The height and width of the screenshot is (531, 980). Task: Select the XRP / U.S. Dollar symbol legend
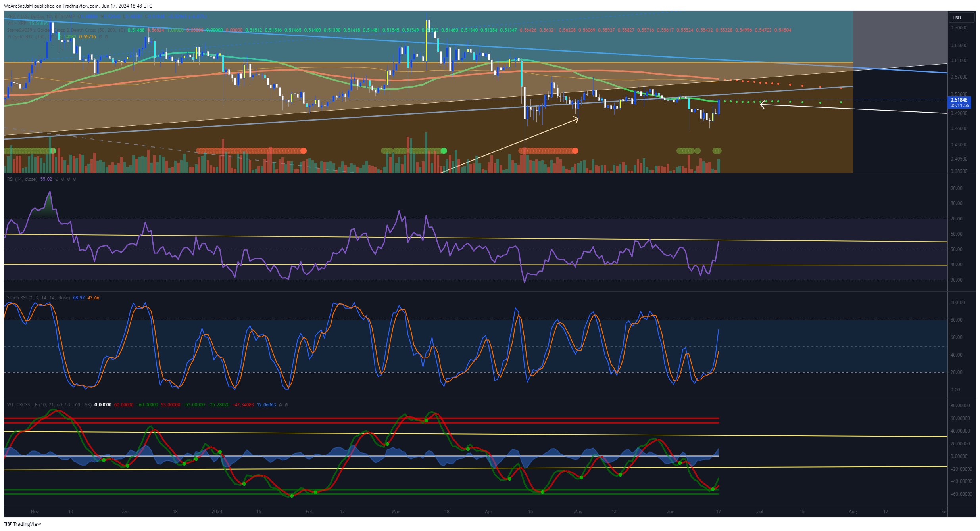(x=40, y=17)
